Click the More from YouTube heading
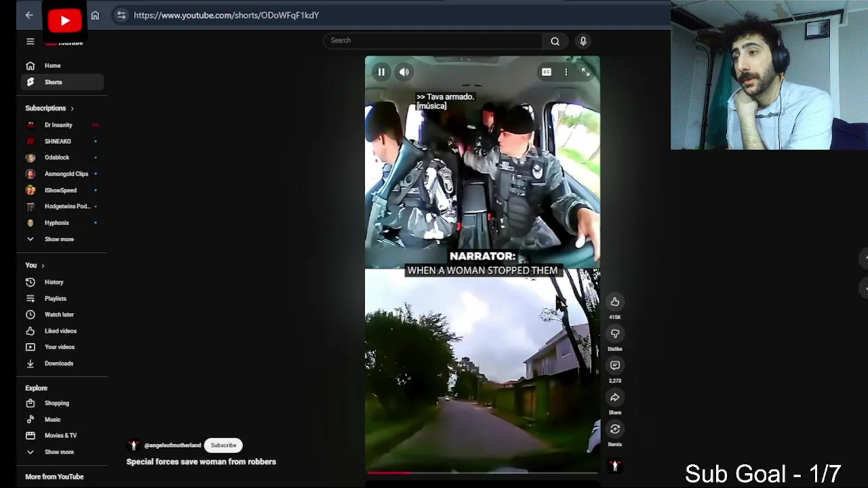868x488 pixels. point(54,477)
